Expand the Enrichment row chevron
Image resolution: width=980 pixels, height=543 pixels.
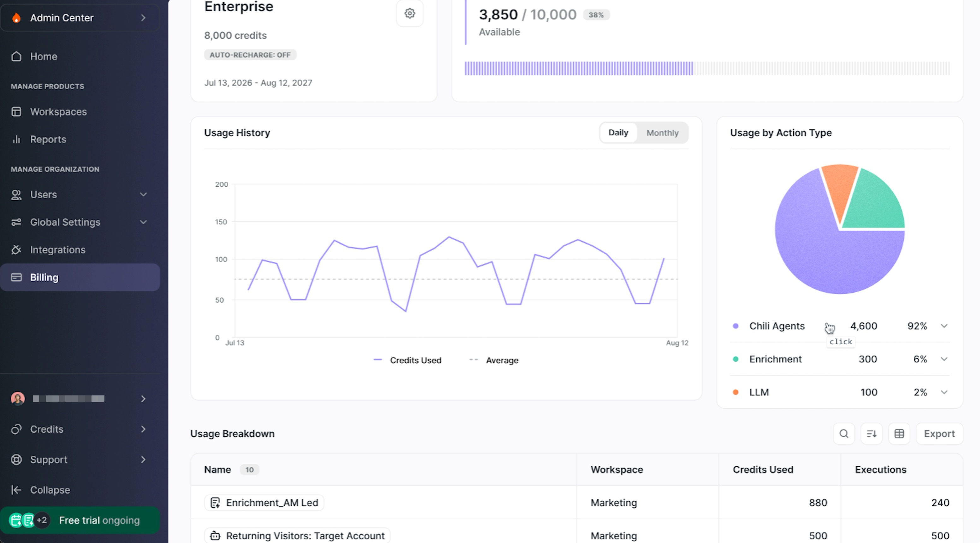click(x=944, y=359)
